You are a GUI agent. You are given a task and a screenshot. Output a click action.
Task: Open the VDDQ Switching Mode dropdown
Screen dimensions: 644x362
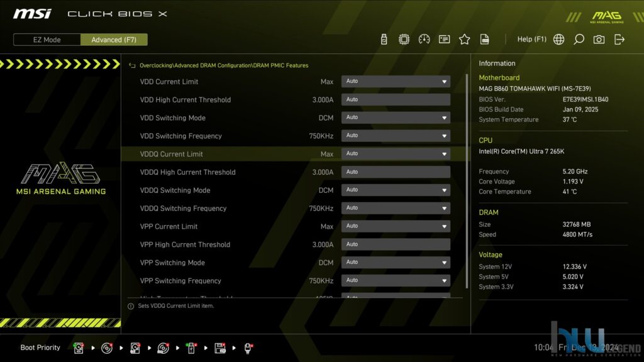point(396,190)
